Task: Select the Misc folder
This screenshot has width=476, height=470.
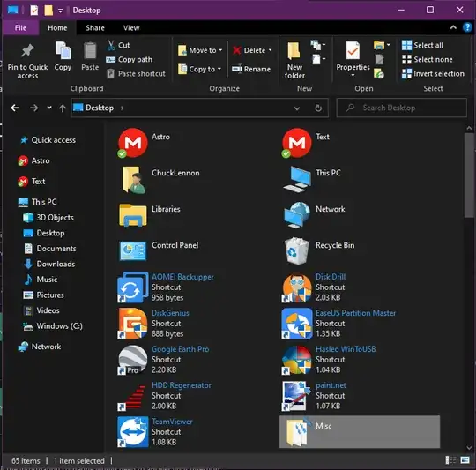Action: coord(360,432)
